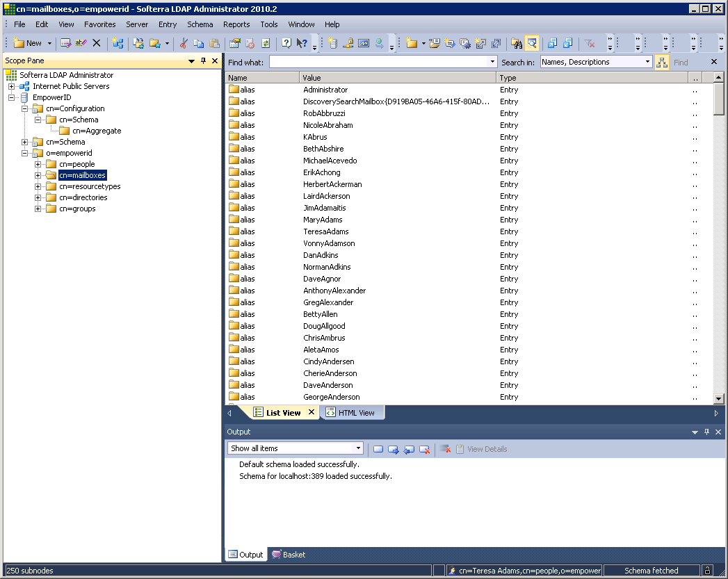
Task: Click the Find what input field
Action: tap(378, 62)
